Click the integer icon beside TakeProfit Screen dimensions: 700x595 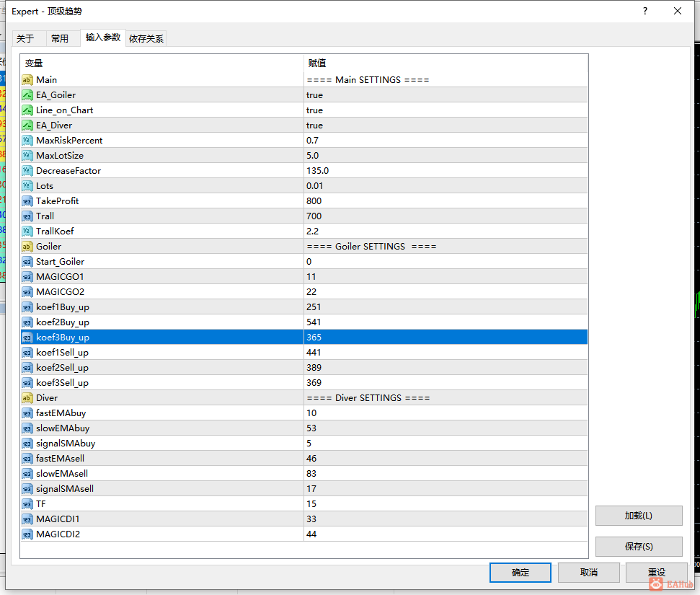(27, 201)
